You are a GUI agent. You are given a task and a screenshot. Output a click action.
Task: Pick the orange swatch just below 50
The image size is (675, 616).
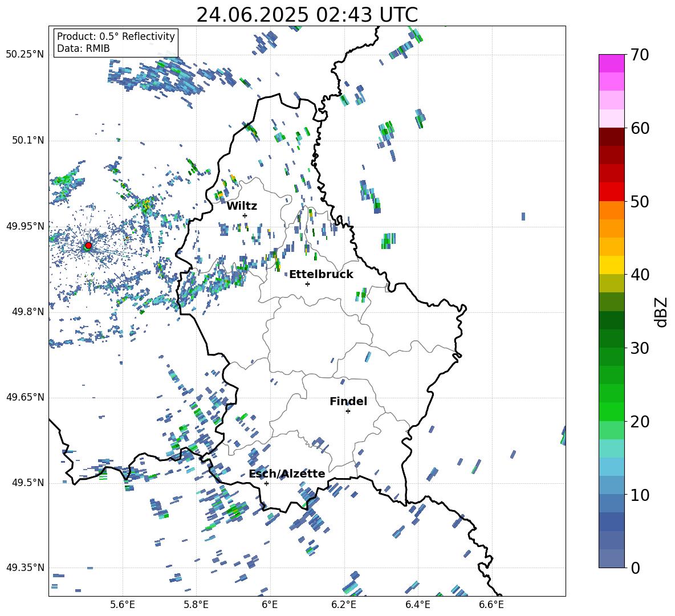(x=611, y=210)
